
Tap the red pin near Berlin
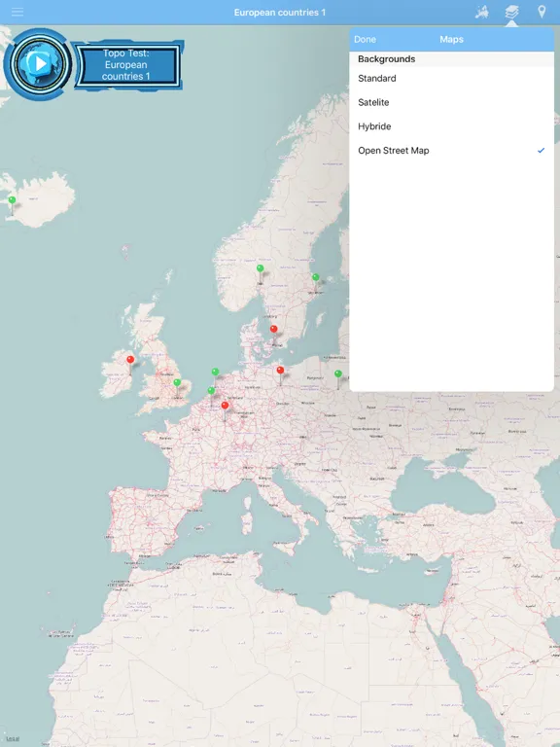280,371
